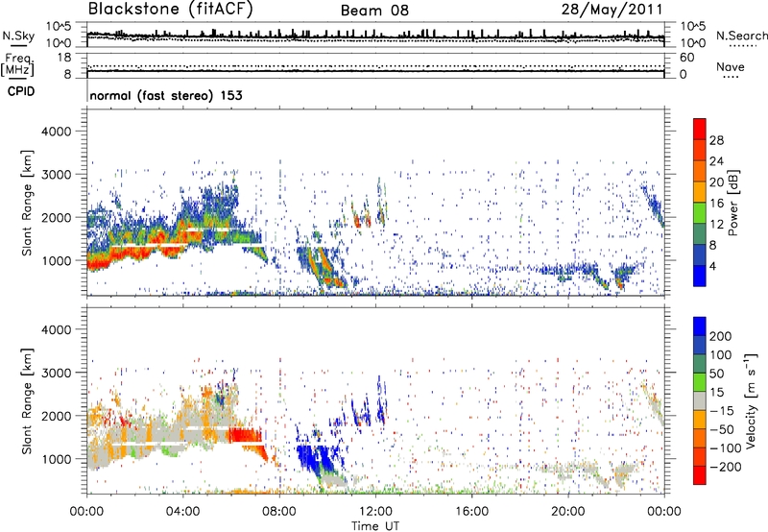Click the '12:00' time tick label
Screen dimensions: 768x532
(x=375, y=512)
